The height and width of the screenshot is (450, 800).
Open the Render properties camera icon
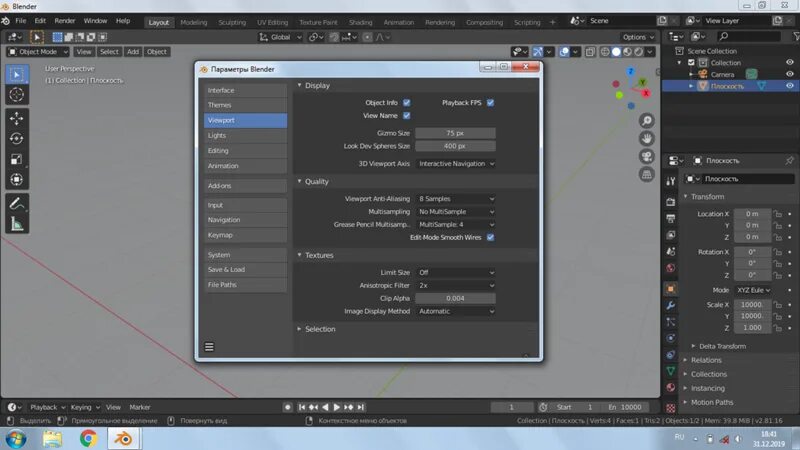click(670, 202)
